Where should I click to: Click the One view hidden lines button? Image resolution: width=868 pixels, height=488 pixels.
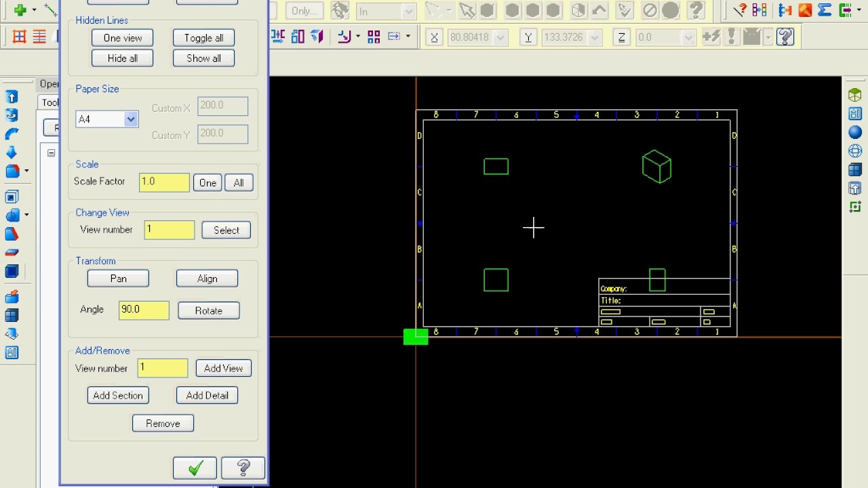[x=123, y=38]
